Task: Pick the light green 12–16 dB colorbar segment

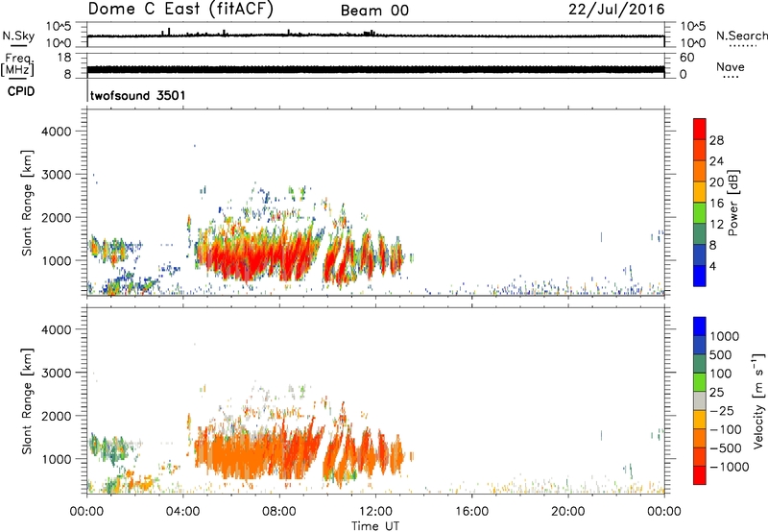Action: pyautogui.click(x=700, y=212)
